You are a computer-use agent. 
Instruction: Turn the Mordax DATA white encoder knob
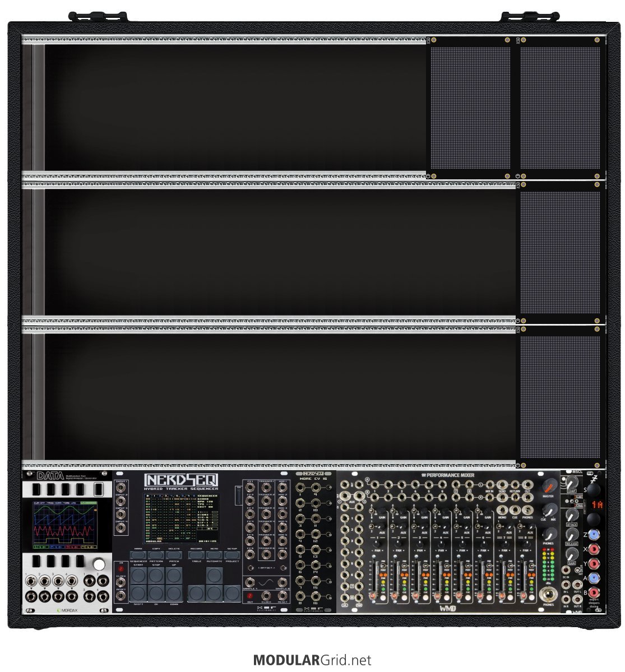point(99,564)
